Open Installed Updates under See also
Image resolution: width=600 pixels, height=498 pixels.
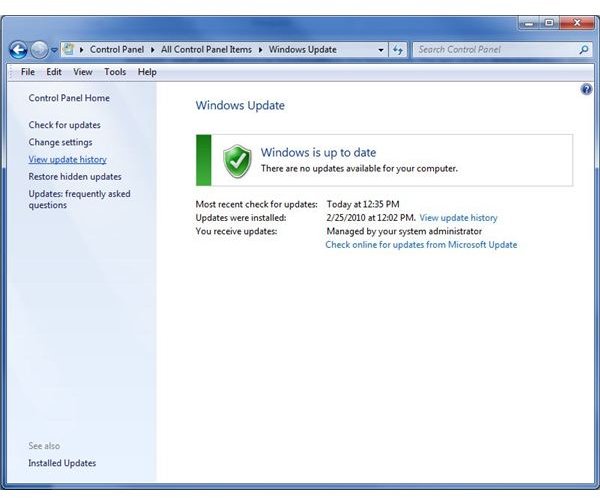[x=62, y=463]
